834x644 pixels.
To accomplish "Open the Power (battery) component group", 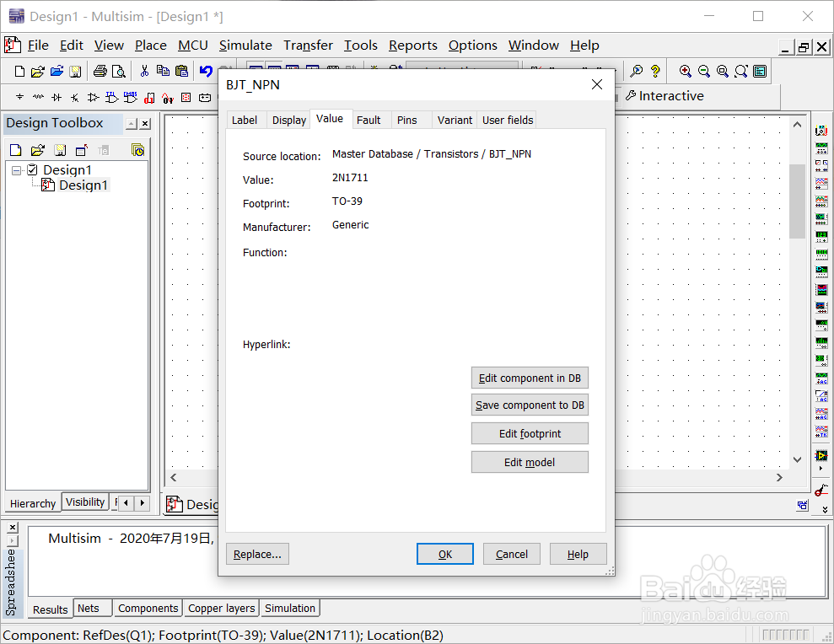I will pyautogui.click(x=205, y=98).
